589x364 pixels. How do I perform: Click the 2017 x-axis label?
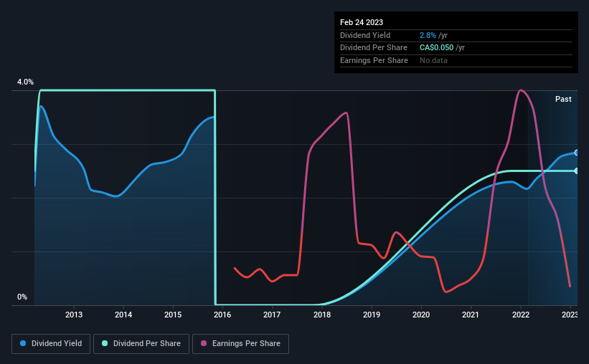tap(272, 315)
